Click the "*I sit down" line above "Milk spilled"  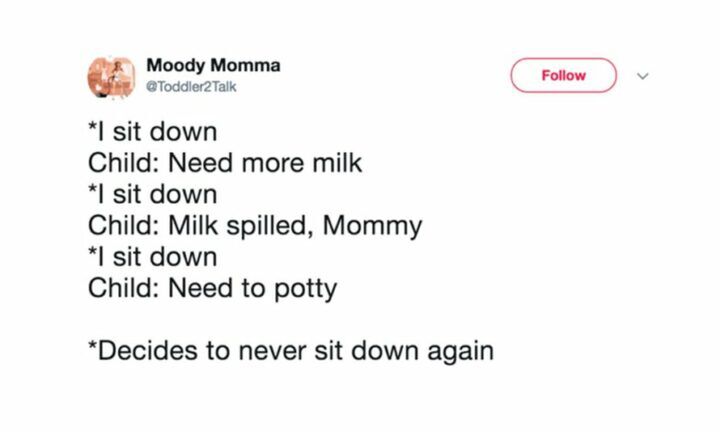coord(152,194)
